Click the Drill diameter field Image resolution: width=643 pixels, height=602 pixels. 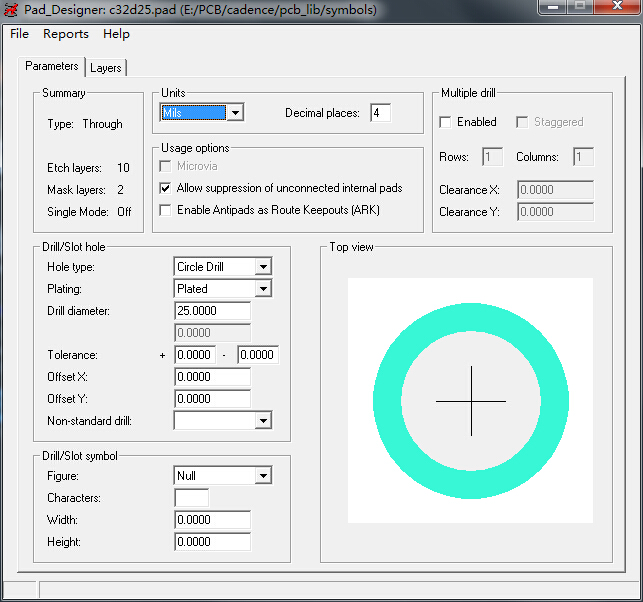212,311
